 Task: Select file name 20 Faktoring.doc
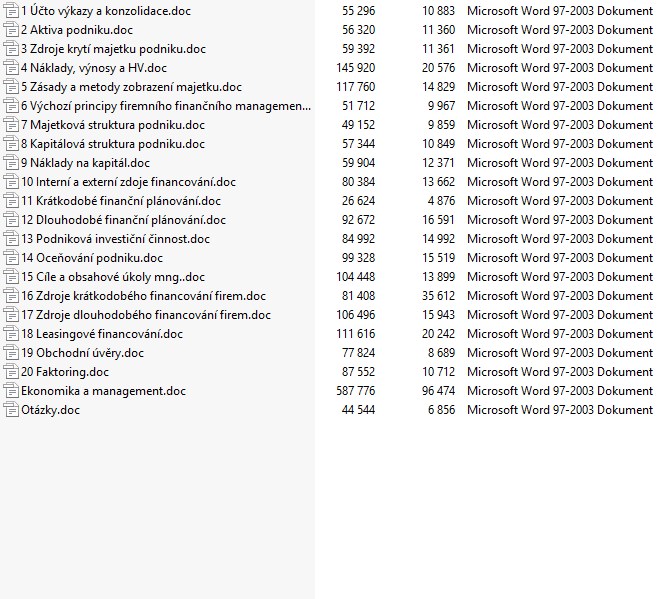65,372
